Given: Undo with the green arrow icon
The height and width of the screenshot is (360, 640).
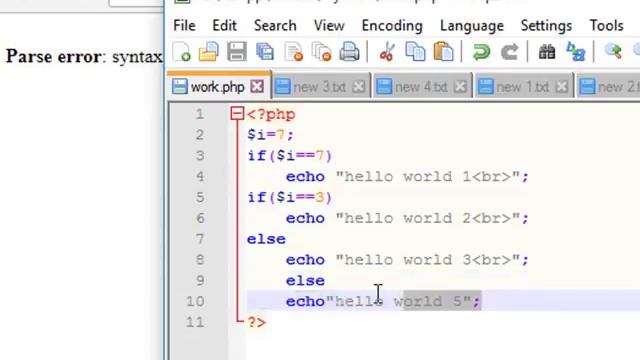Looking at the screenshot, I should (x=481, y=52).
